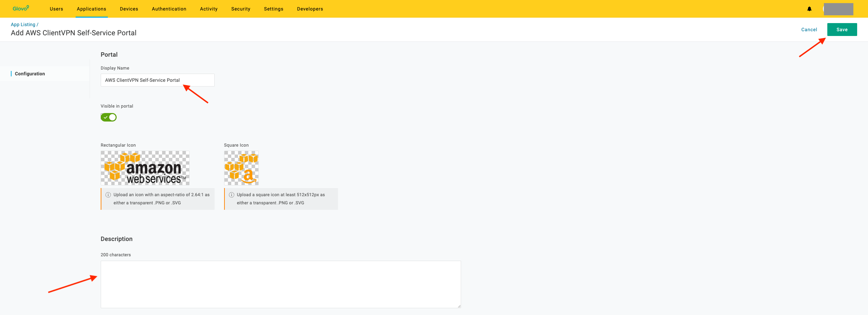The width and height of the screenshot is (868, 315).
Task: Open the Security menu
Action: click(241, 9)
